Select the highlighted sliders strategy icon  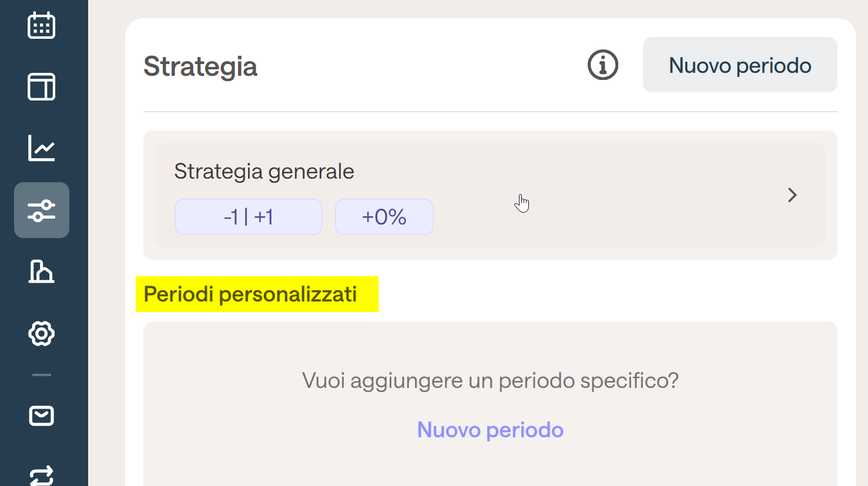tap(42, 210)
